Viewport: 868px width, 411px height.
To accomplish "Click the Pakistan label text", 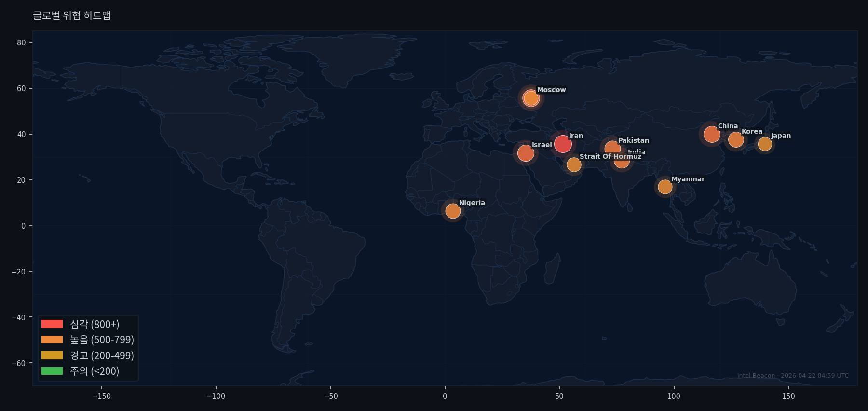I will [x=634, y=140].
